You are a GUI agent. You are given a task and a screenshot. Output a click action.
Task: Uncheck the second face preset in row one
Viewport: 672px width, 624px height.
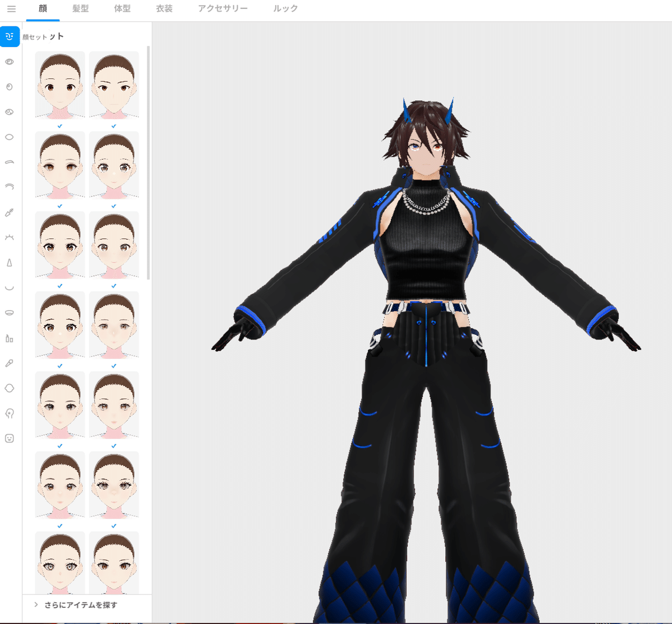[x=114, y=126]
